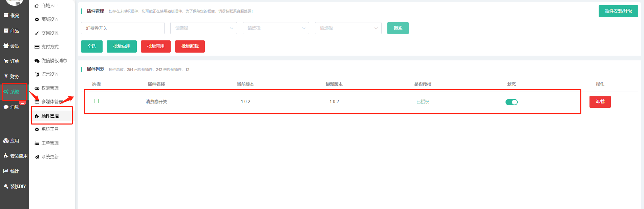Image resolution: width=644 pixels, height=209 pixels.
Task: Open 权限管理 submenu label
Action: (x=50, y=88)
